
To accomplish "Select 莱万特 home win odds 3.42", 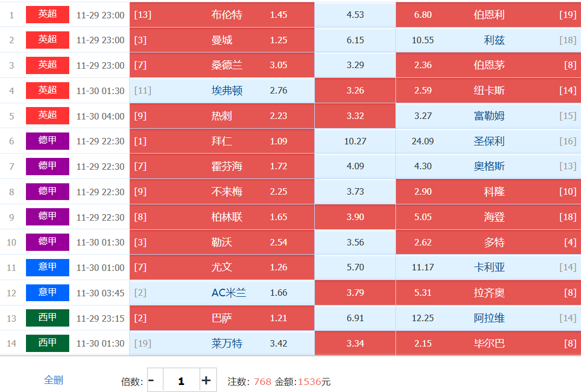I will coord(222,343).
